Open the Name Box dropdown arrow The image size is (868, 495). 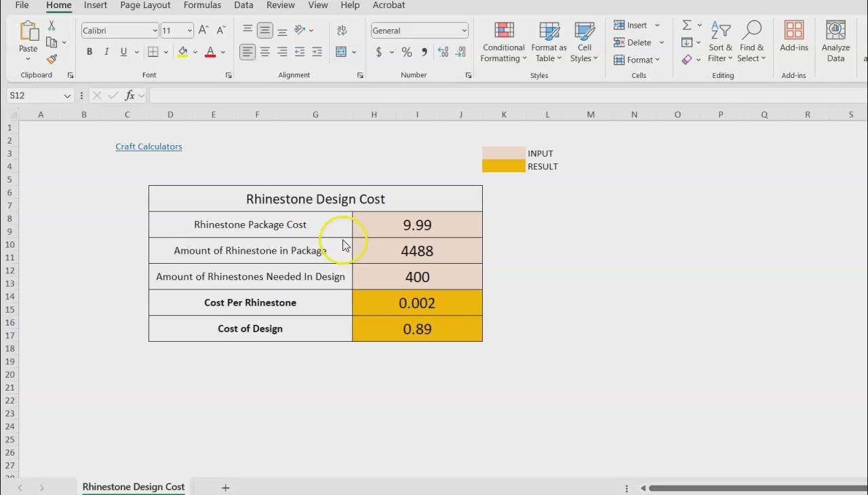click(67, 96)
